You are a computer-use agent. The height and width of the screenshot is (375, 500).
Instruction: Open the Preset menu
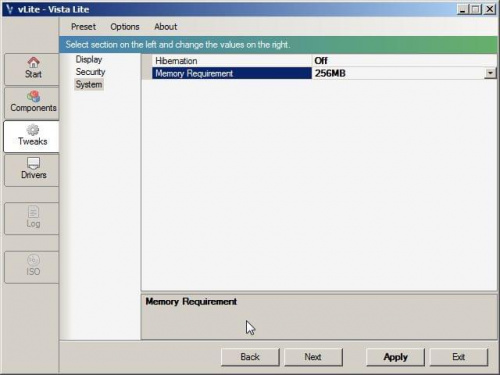click(x=83, y=27)
